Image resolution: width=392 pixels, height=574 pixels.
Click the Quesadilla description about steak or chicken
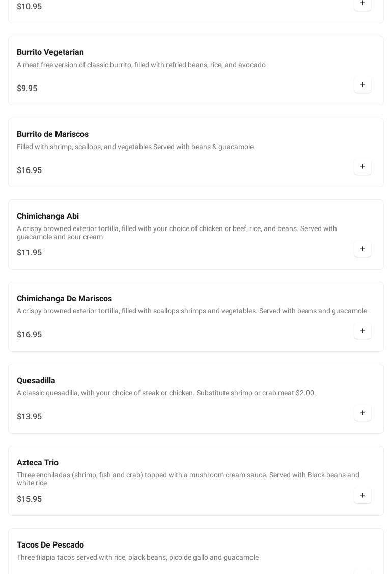pos(166,393)
